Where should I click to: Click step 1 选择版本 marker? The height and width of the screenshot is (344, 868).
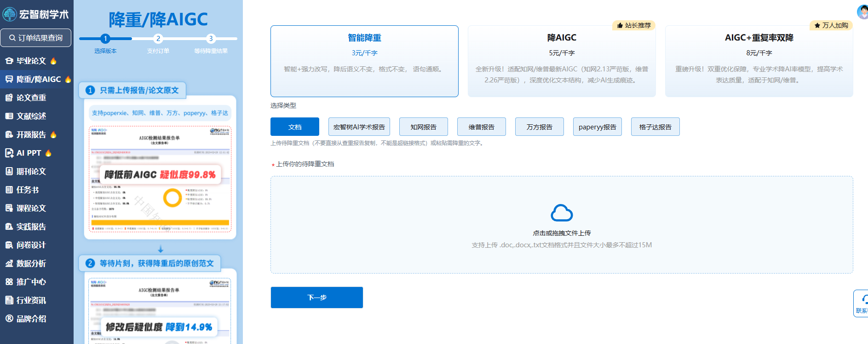(105, 39)
